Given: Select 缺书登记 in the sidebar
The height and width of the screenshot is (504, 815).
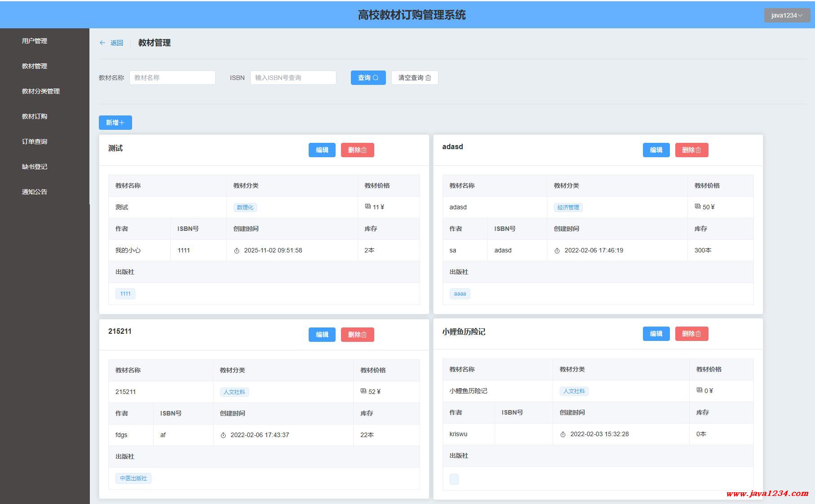Looking at the screenshot, I should 35,167.
